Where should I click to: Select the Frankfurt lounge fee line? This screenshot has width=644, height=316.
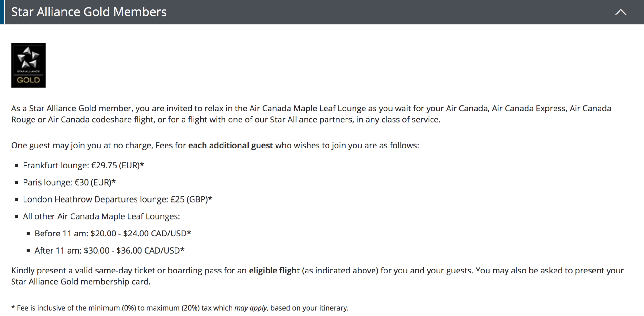click(x=83, y=166)
